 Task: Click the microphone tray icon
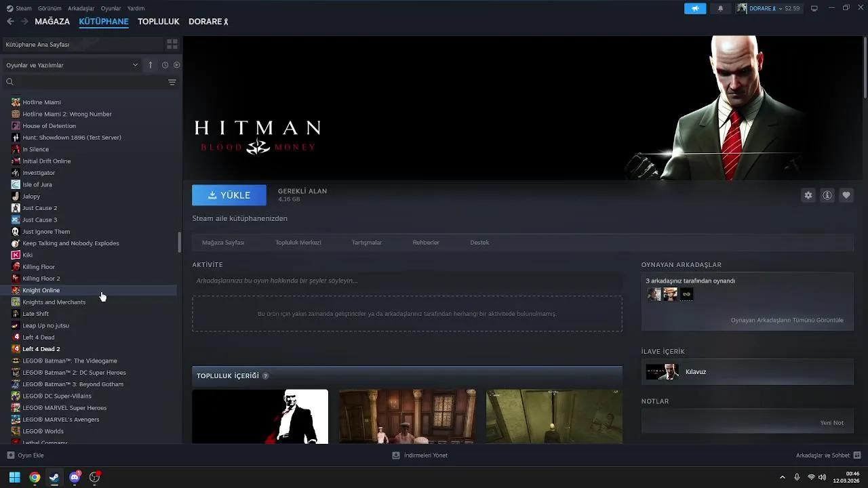797,477
